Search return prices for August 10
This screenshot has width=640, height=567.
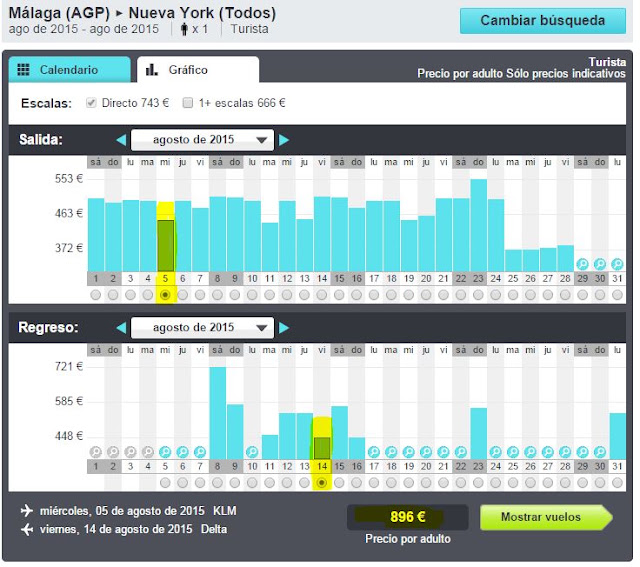coord(252,452)
